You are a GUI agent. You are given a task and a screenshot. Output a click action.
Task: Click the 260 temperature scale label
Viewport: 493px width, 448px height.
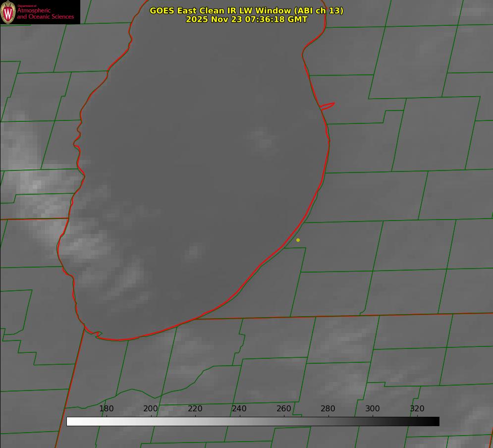pyautogui.click(x=284, y=409)
